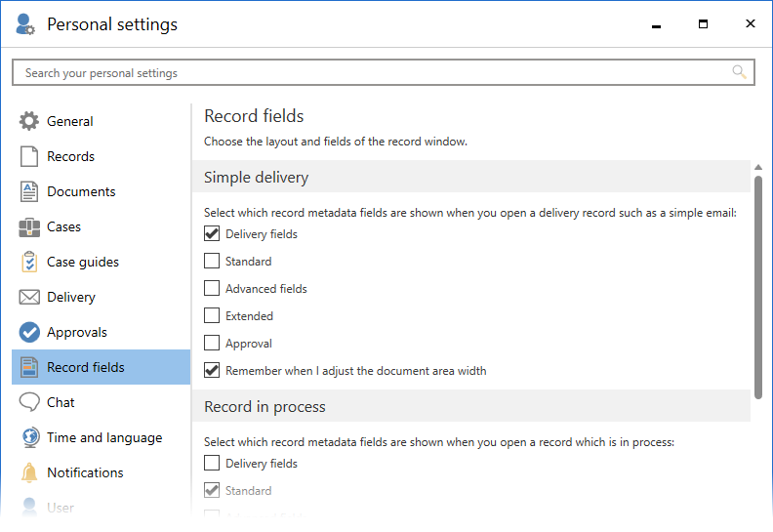Open the Records page icon

point(29,156)
